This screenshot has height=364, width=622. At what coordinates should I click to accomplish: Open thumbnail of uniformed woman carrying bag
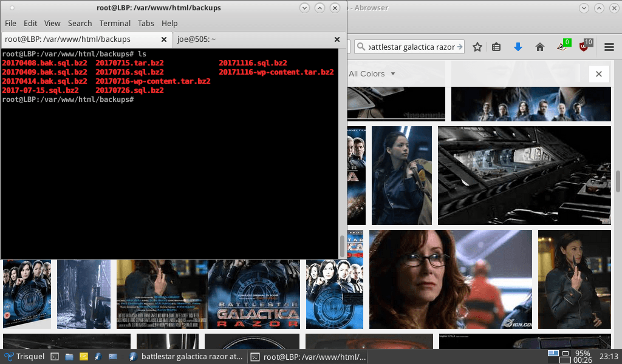(x=402, y=175)
